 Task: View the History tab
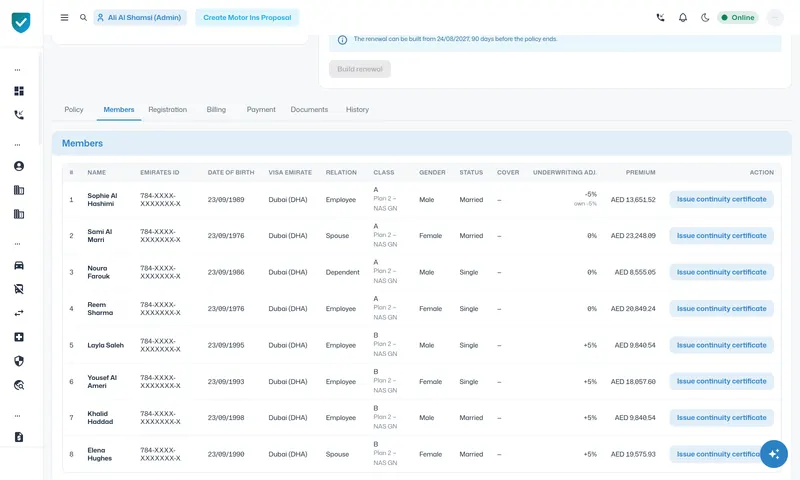pos(357,110)
